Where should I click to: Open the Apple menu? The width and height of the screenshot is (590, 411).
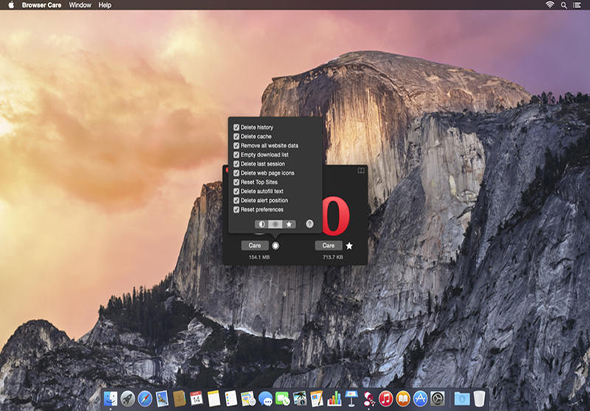[11, 5]
